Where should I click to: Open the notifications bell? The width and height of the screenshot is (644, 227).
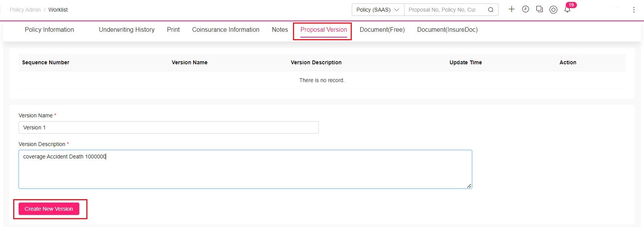567,10
